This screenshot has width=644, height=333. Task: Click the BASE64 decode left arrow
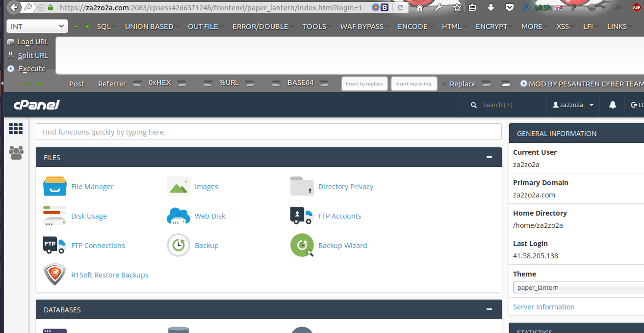click(276, 83)
